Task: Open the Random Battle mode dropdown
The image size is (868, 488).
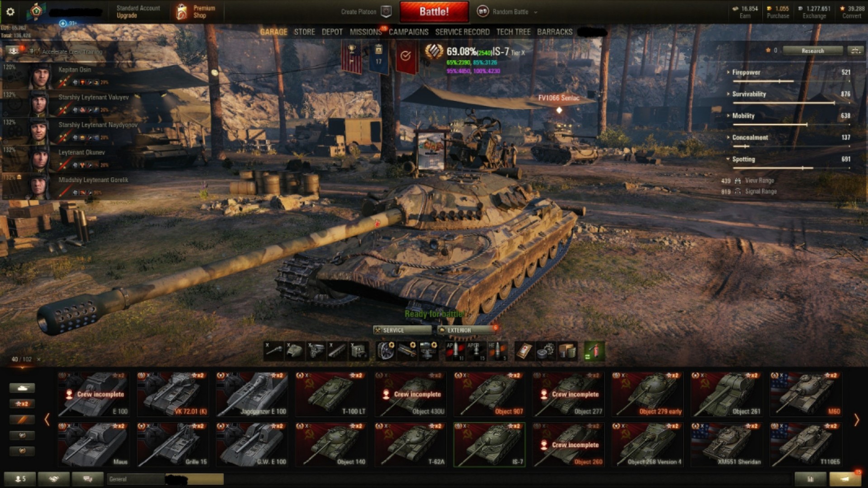Action: [509, 12]
